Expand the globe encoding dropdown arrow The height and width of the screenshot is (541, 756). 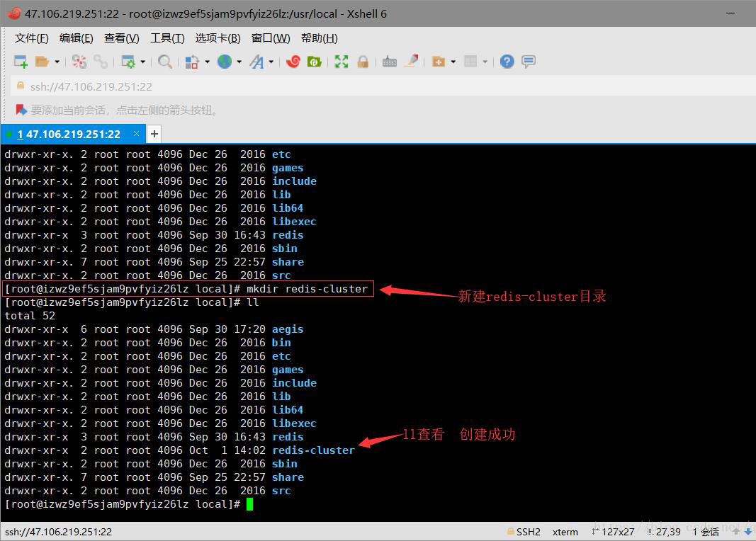point(239,62)
